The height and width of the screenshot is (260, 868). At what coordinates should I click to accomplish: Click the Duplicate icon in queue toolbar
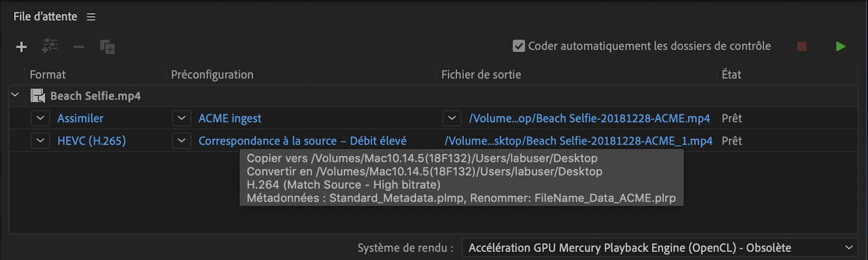[107, 47]
